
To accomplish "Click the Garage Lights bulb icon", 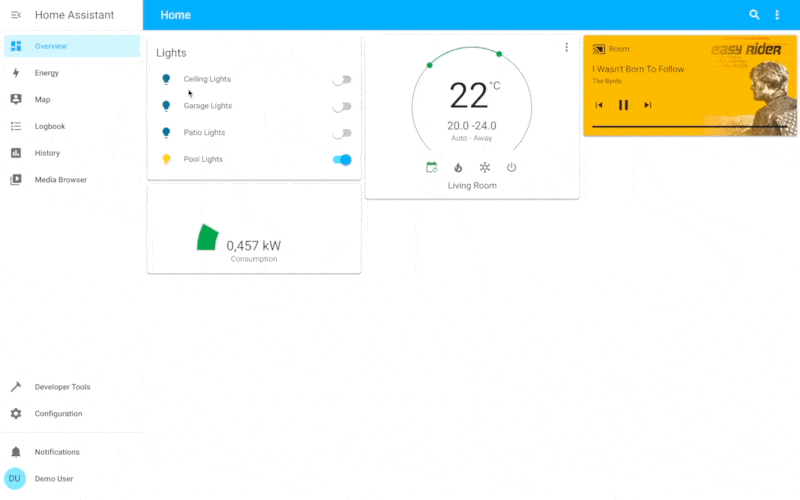I will pos(166,106).
